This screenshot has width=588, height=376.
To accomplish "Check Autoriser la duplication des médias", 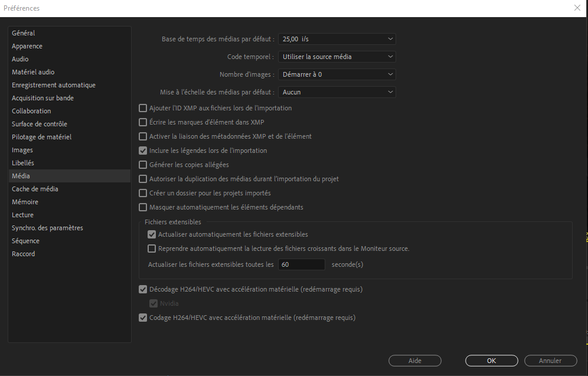I will (143, 179).
